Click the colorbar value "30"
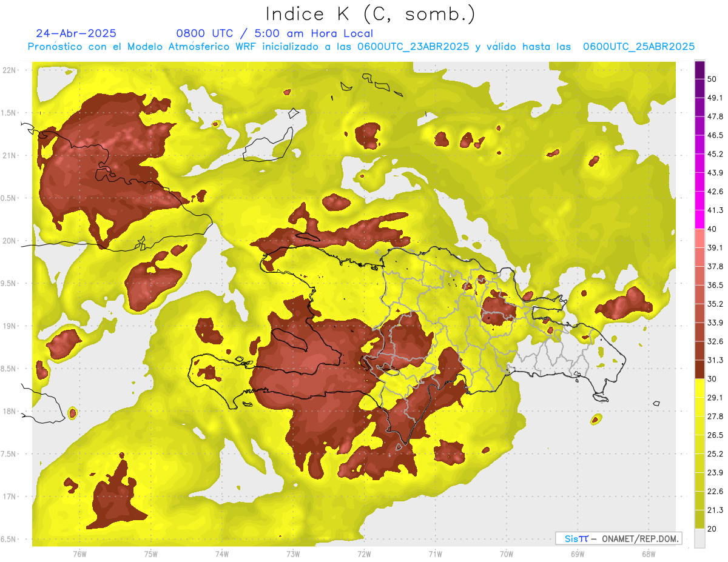 click(x=712, y=379)
